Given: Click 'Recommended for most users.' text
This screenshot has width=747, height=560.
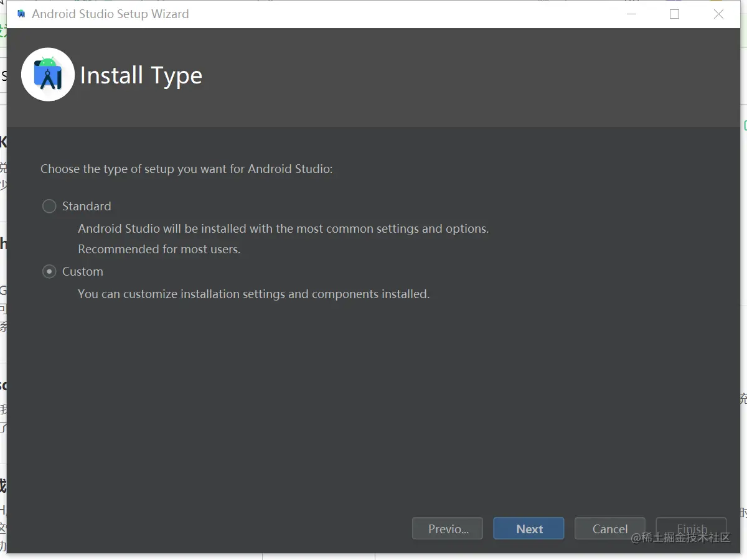Looking at the screenshot, I should (159, 249).
